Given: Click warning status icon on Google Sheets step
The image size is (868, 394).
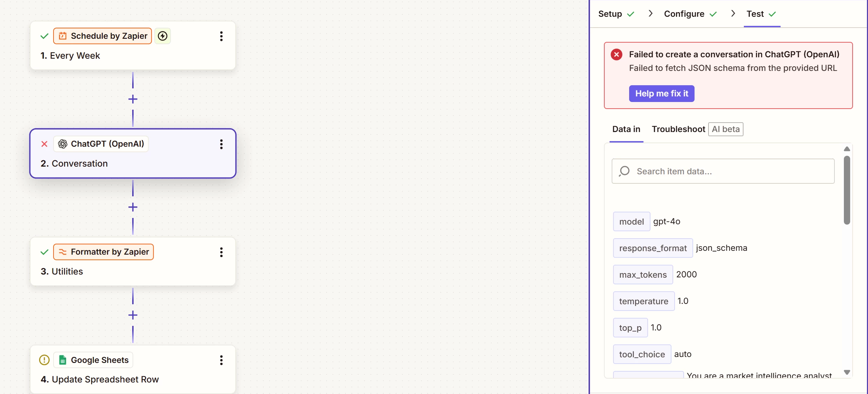Looking at the screenshot, I should pyautogui.click(x=44, y=360).
